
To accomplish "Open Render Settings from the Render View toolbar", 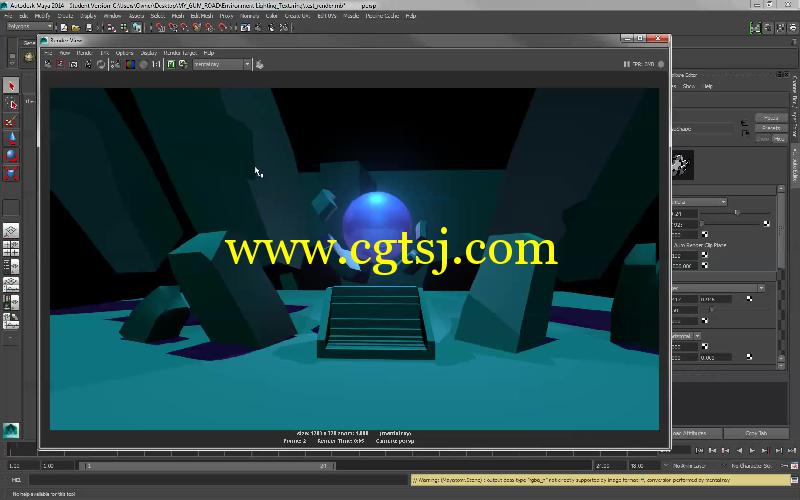I will [116, 64].
